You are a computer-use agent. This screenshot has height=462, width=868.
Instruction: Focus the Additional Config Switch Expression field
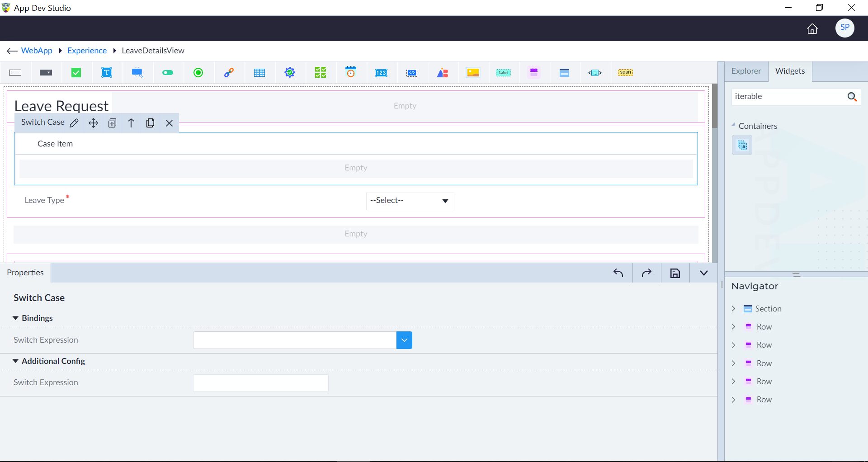(261, 383)
